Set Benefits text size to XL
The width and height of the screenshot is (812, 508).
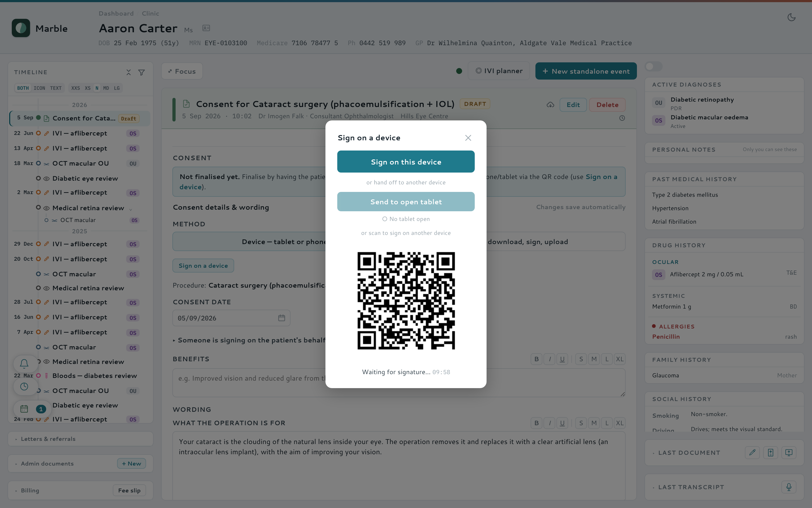point(620,359)
